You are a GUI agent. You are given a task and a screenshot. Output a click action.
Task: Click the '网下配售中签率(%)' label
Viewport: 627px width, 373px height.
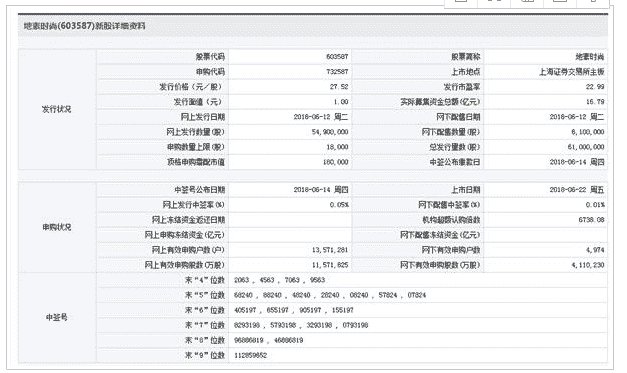coord(449,205)
